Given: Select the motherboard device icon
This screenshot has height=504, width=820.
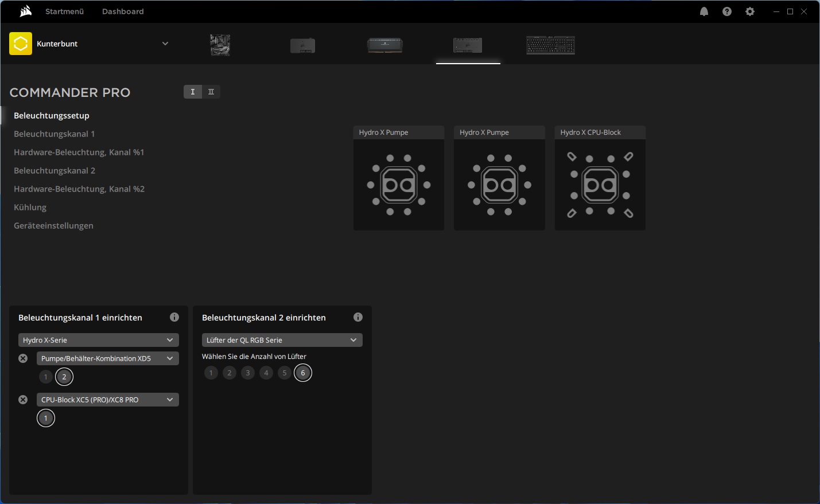Looking at the screenshot, I should point(220,45).
